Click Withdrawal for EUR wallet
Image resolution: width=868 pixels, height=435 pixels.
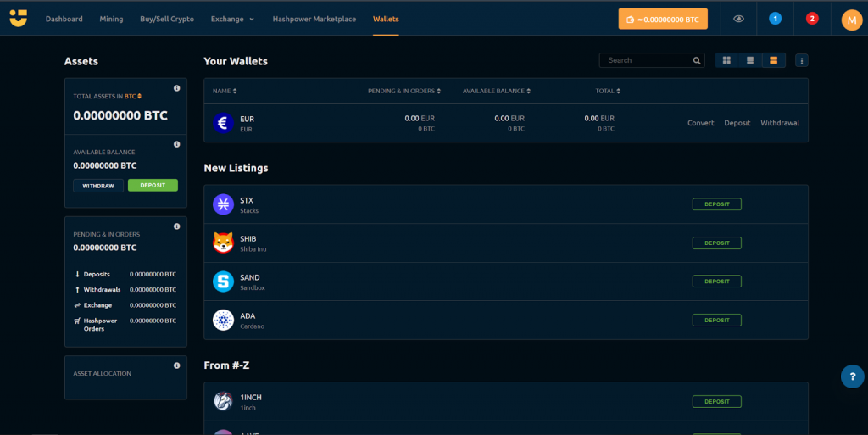(780, 123)
